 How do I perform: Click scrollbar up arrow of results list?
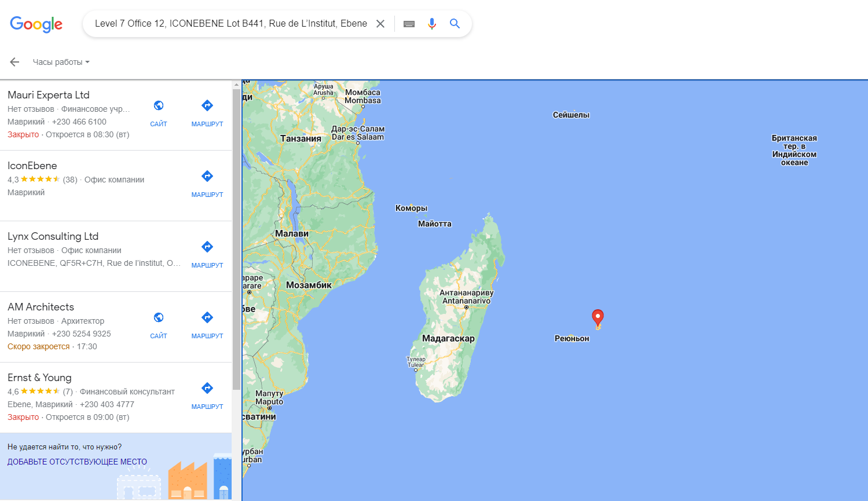pyautogui.click(x=236, y=85)
